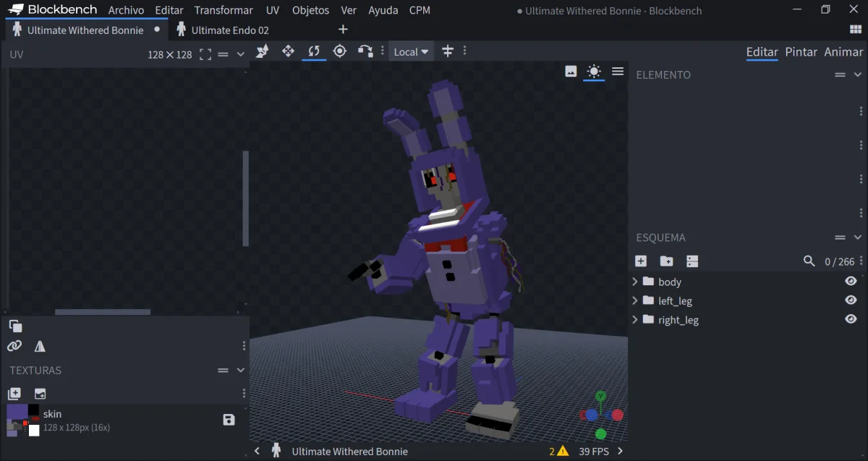Open the Local transform space dropdown
Image resolution: width=868 pixels, height=461 pixels.
click(x=411, y=51)
